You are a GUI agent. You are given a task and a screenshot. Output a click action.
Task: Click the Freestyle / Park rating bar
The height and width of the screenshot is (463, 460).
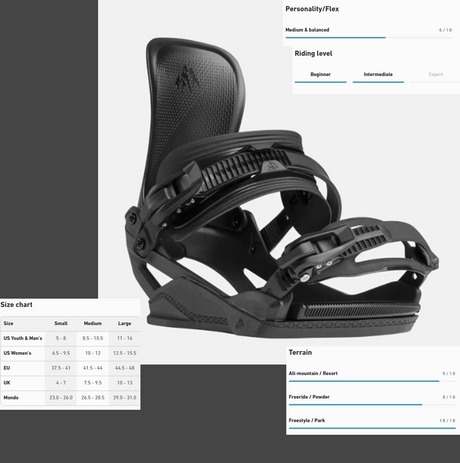point(372,428)
